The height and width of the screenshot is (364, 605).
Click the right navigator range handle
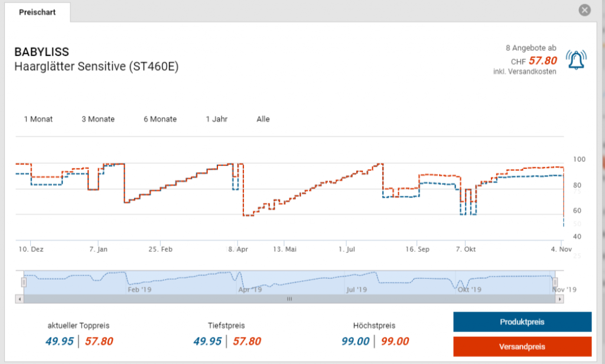(x=555, y=282)
